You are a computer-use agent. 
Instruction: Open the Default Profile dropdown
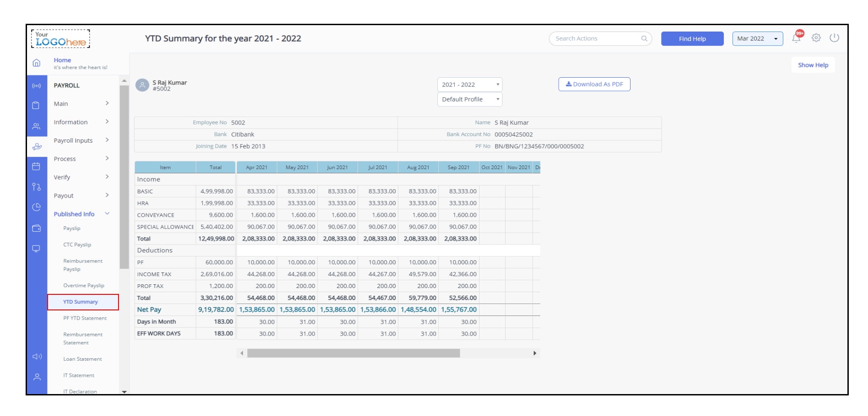[469, 99]
